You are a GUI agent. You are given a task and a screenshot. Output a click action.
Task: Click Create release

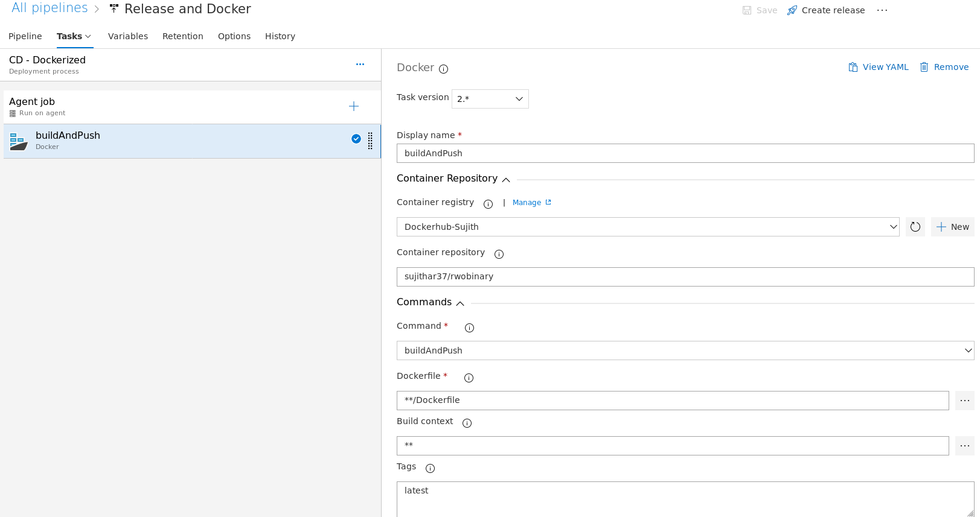pos(826,10)
